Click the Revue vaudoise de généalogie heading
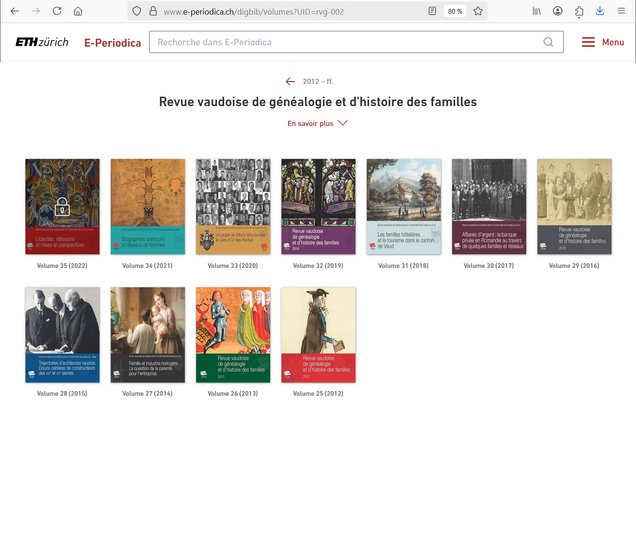Image resolution: width=636 pixels, height=533 pixels. [x=318, y=102]
